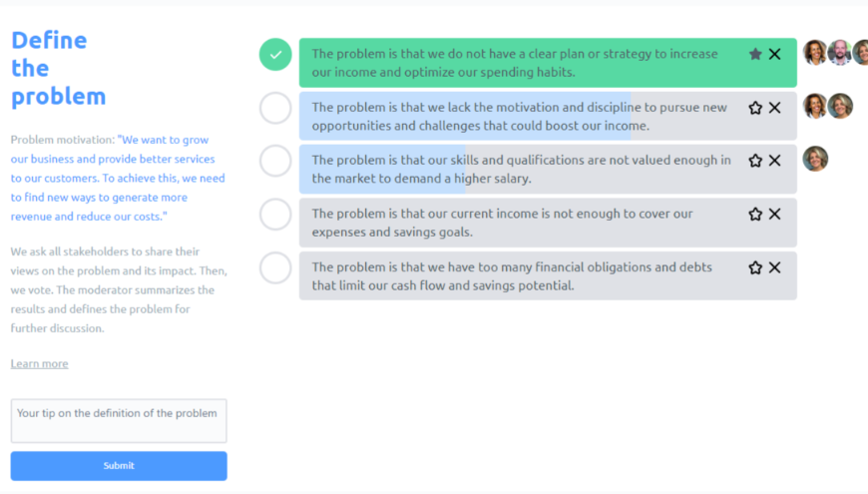Screen dimensions: 868x494
Task: Uncheck the selected clear plan problem vote
Action: click(275, 55)
